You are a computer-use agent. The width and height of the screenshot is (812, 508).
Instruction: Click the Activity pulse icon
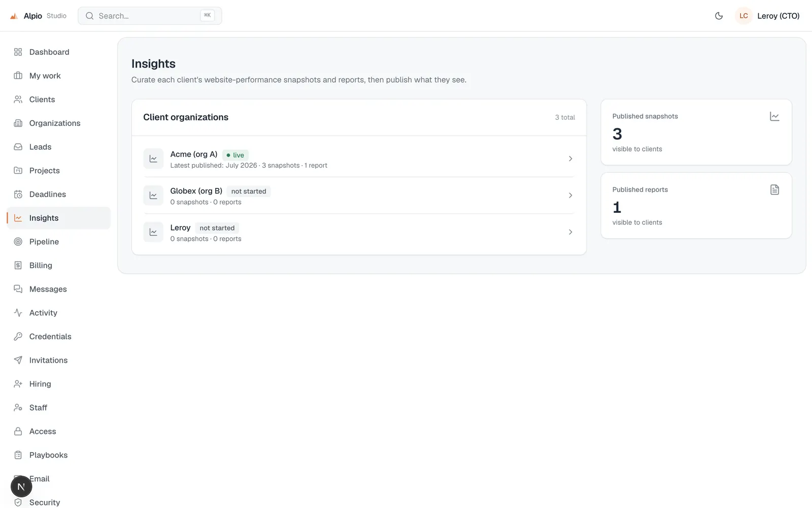18,313
